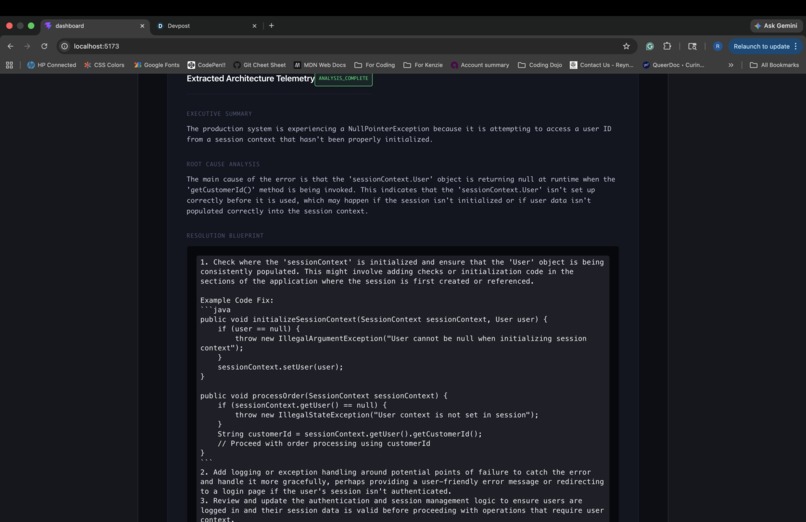Open the Extensions puzzle icon

(x=667, y=46)
